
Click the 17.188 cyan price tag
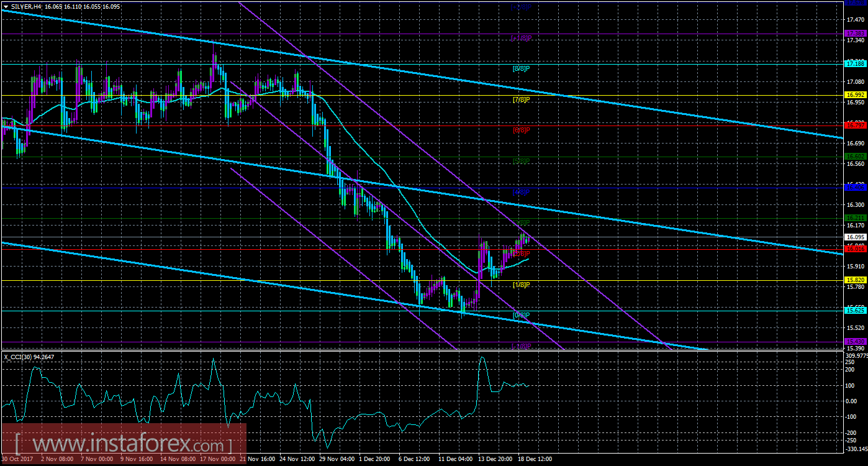[854, 63]
